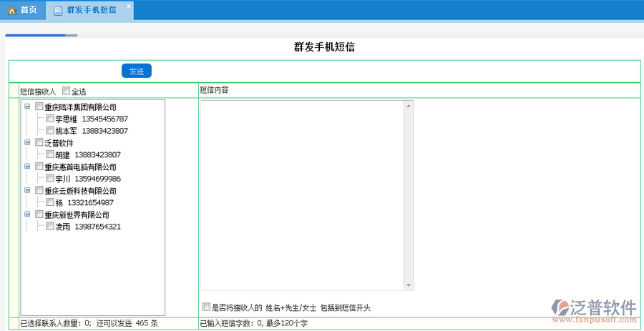Switch to the 首页 tab
Screen dimensions: 644x331
[x=23, y=10]
